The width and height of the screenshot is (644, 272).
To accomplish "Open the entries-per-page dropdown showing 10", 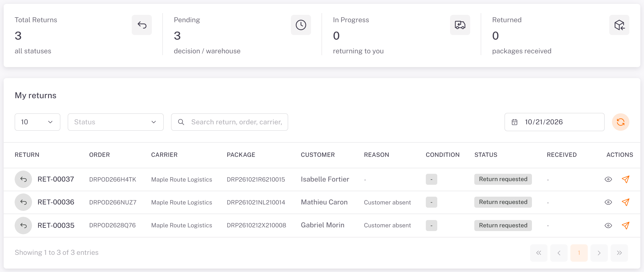I will coord(38,122).
